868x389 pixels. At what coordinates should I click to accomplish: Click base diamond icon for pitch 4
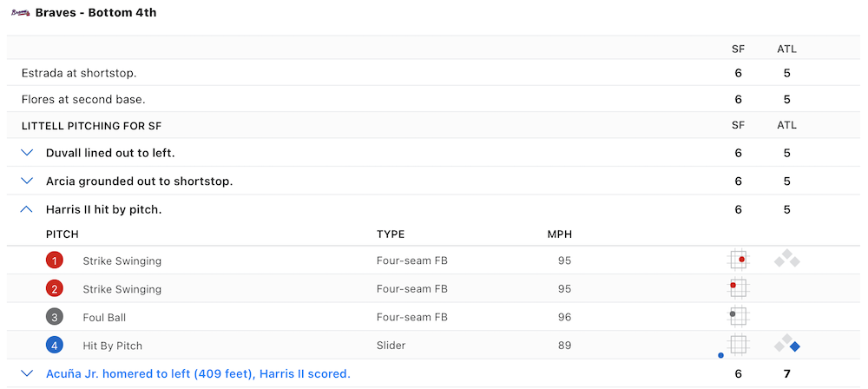coord(787,344)
